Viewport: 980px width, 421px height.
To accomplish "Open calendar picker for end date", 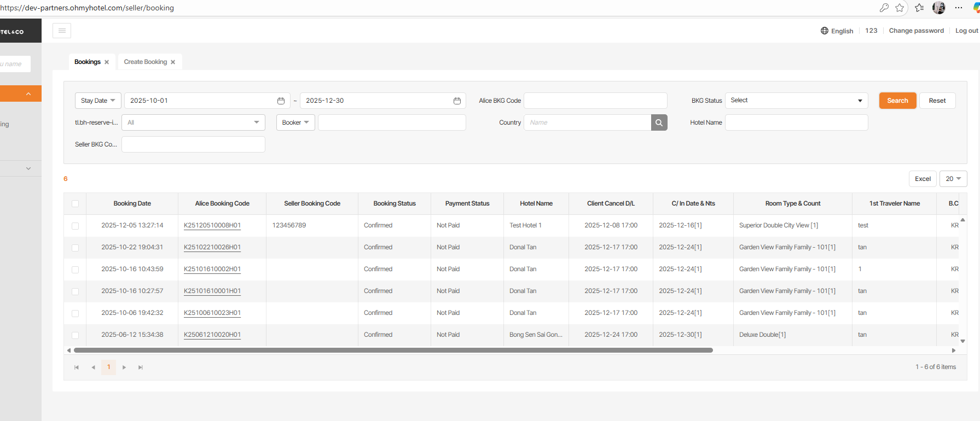I will (x=457, y=101).
